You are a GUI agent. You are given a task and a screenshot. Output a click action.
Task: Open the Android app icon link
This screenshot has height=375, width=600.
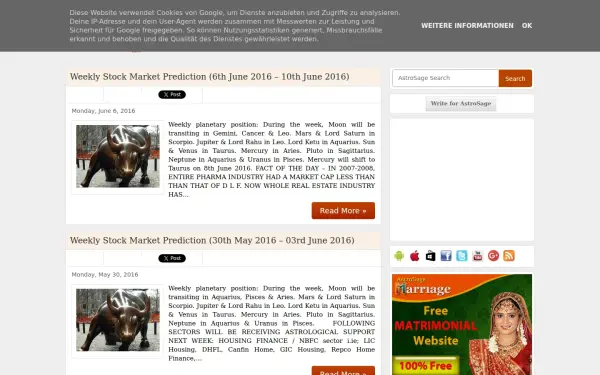[x=399, y=256]
